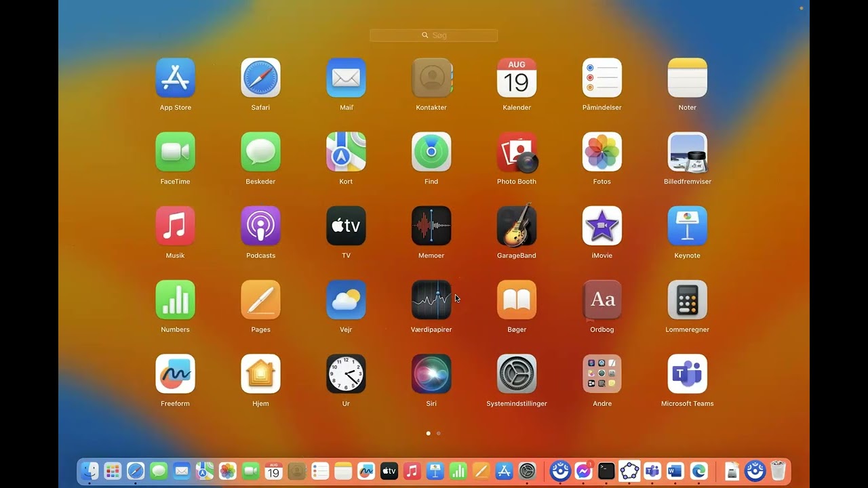This screenshot has height=488, width=868.
Task: Open Systemindstillinger in the Launchpad grid
Action: click(x=517, y=373)
